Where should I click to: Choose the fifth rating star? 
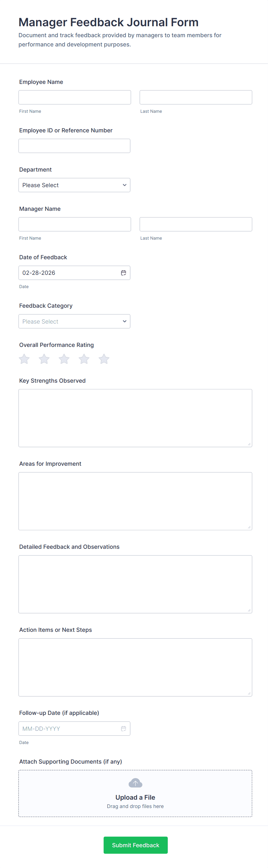pyautogui.click(x=104, y=359)
